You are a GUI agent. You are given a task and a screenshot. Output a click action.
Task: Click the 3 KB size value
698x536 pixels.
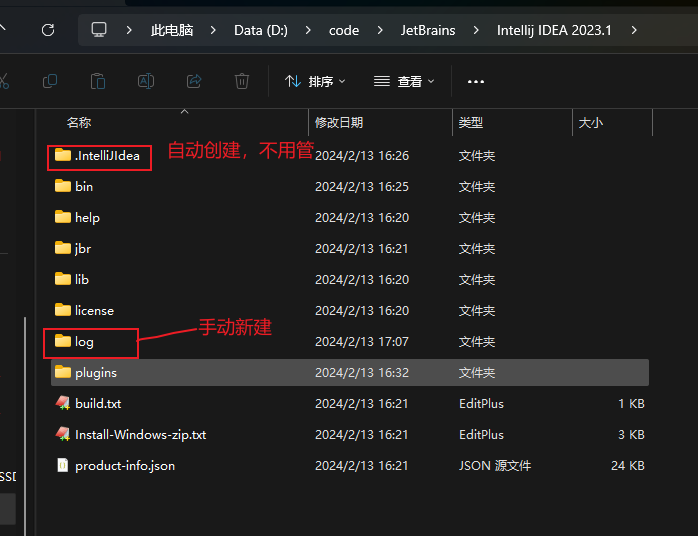click(631, 434)
